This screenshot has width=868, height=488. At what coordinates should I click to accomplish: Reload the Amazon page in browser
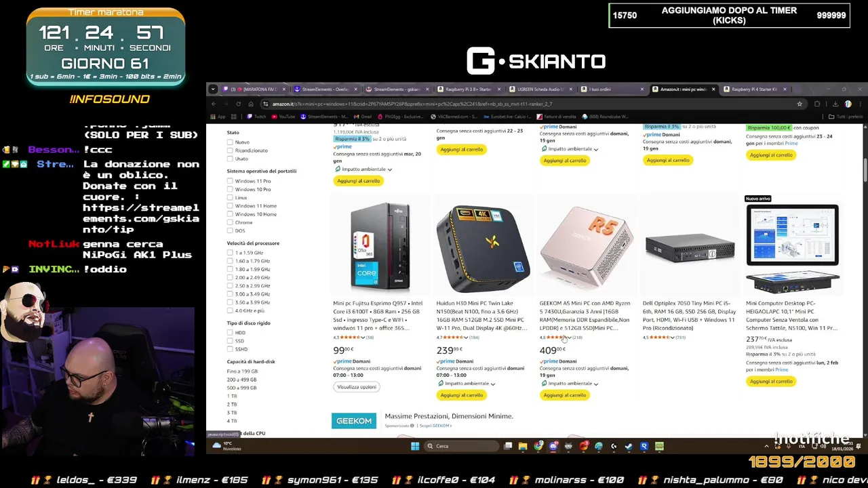[x=238, y=104]
